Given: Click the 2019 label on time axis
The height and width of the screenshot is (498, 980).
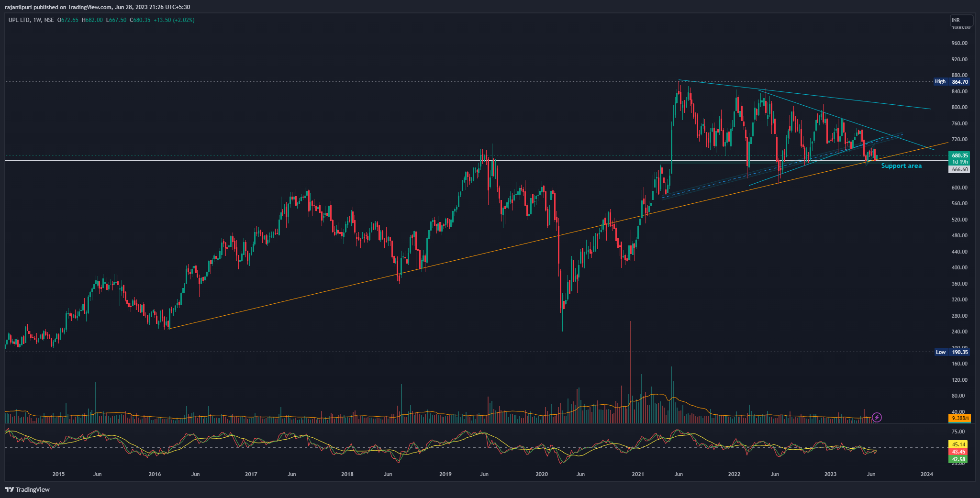Looking at the screenshot, I should (445, 475).
